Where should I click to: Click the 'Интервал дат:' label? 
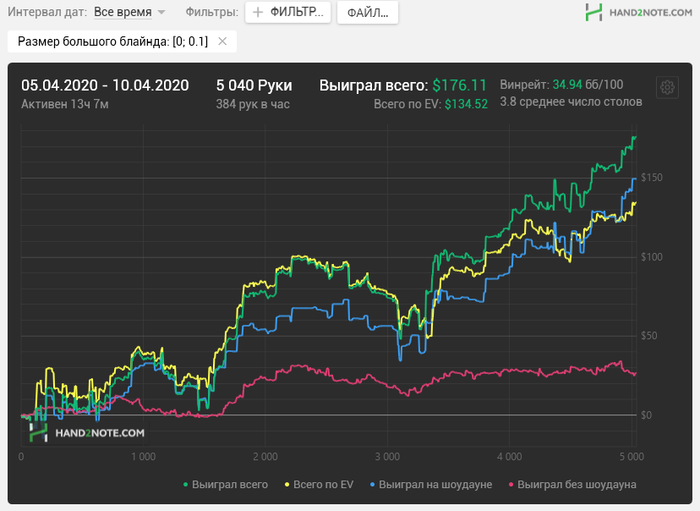point(47,12)
